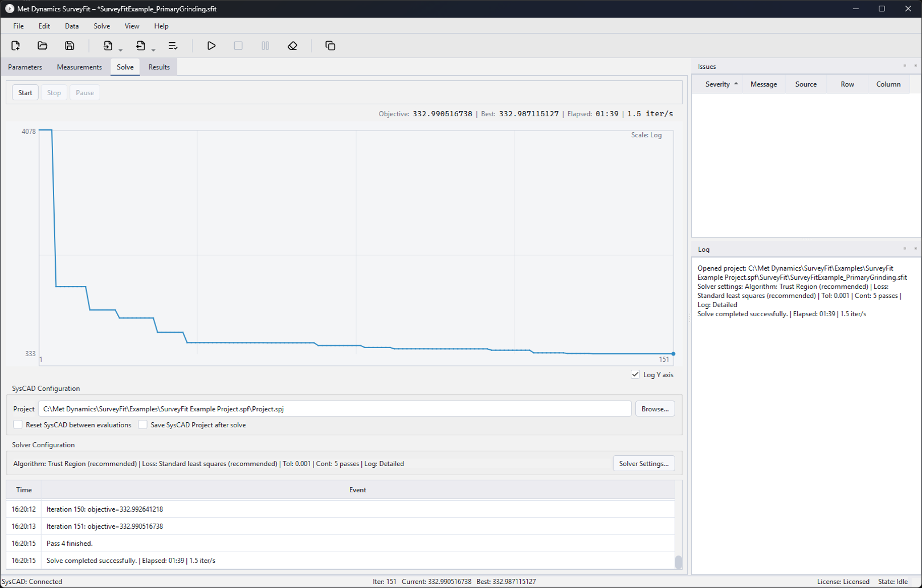Save the project with the floppy disk icon
922x588 pixels.
point(70,46)
